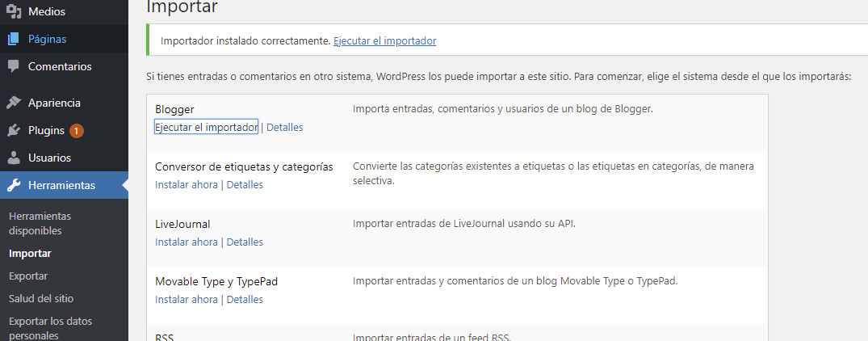The height and width of the screenshot is (341, 868).
Task: Click Ejecutar el importador in the notice
Action: (384, 41)
